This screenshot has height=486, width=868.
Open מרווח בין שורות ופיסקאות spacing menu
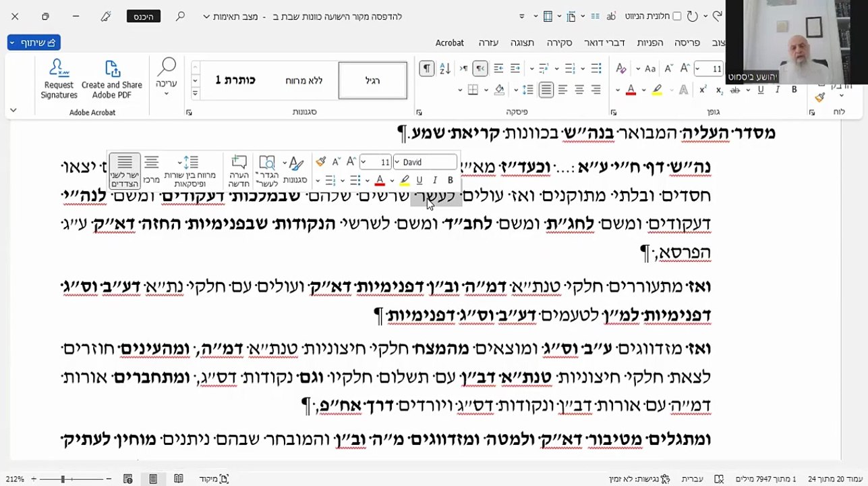pos(190,171)
